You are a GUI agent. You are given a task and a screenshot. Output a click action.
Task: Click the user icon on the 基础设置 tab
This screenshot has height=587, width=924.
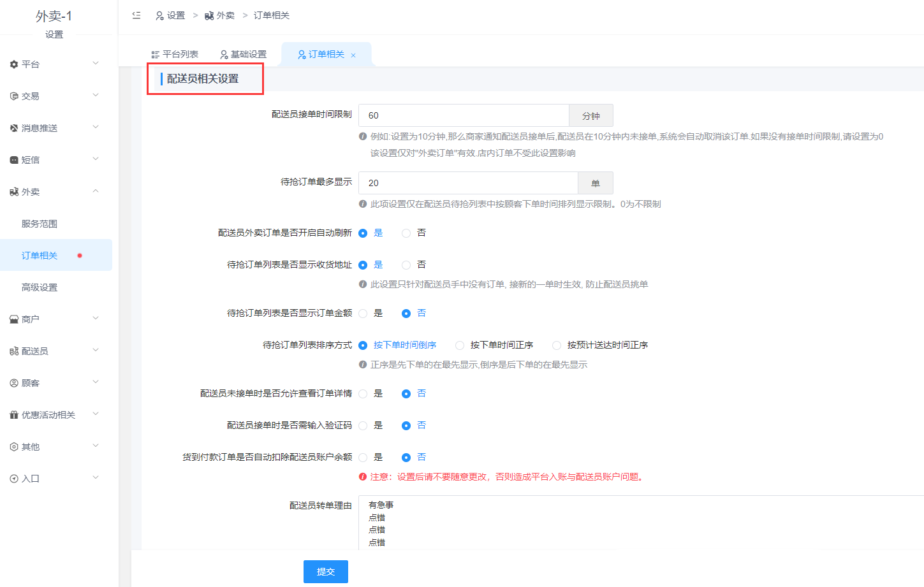pos(224,55)
